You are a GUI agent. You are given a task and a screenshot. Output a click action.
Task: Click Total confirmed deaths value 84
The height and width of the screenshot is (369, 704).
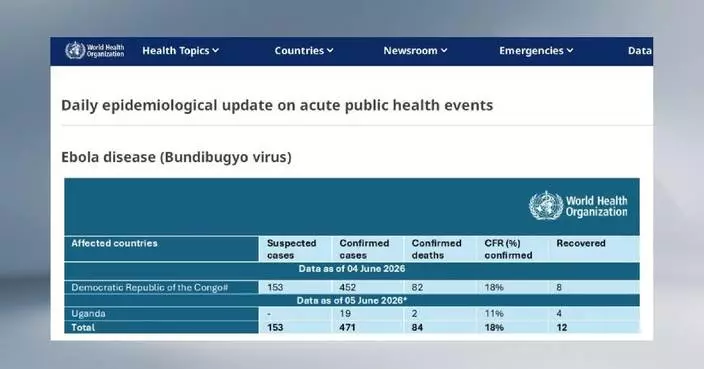(x=417, y=327)
